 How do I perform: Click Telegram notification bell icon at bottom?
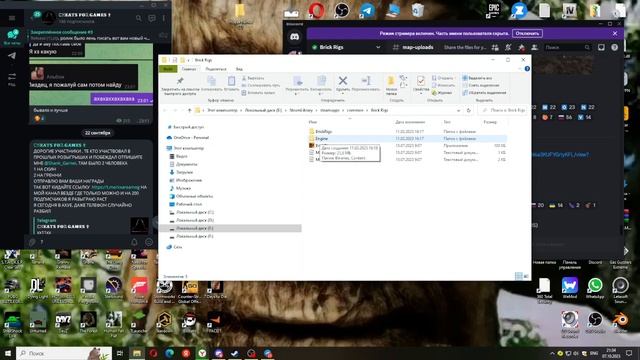[x=134, y=242]
